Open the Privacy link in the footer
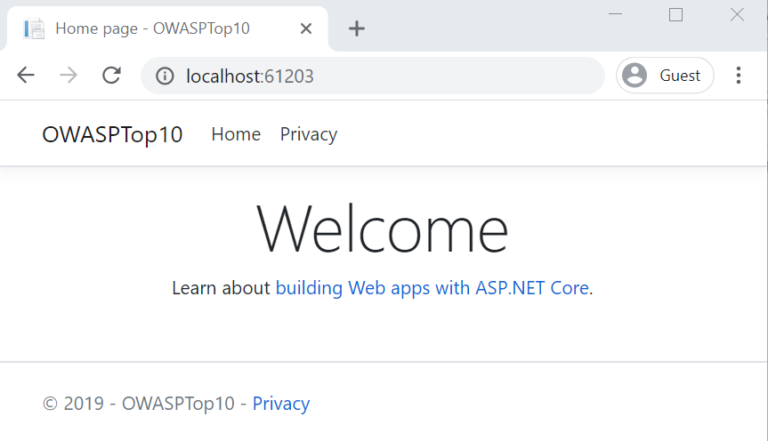The height and width of the screenshot is (441, 768). pos(281,404)
